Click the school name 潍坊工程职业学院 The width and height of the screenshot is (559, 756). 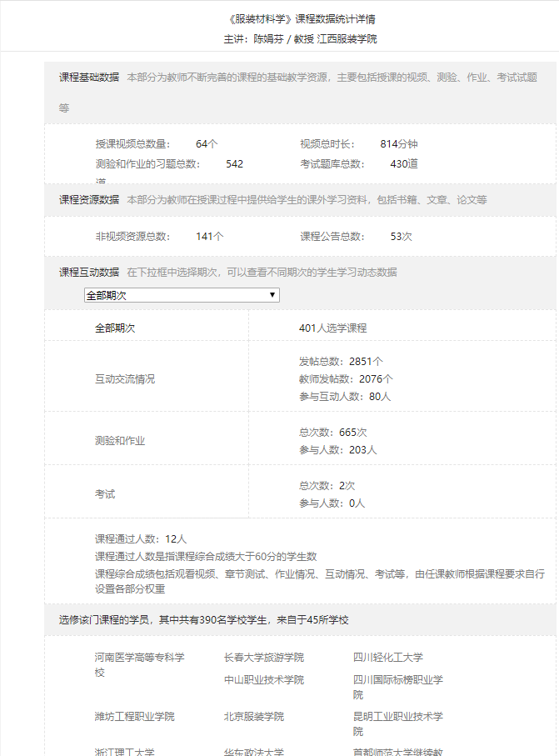(x=135, y=717)
